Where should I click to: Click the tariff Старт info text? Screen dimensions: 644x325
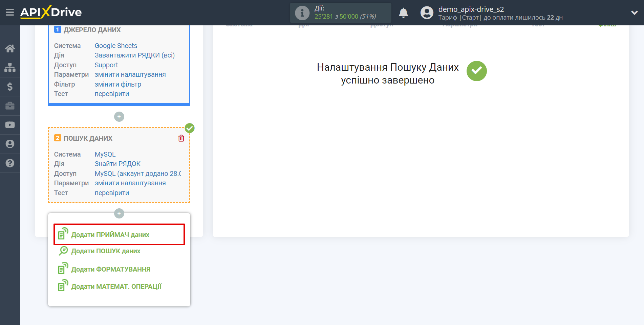pos(500,18)
